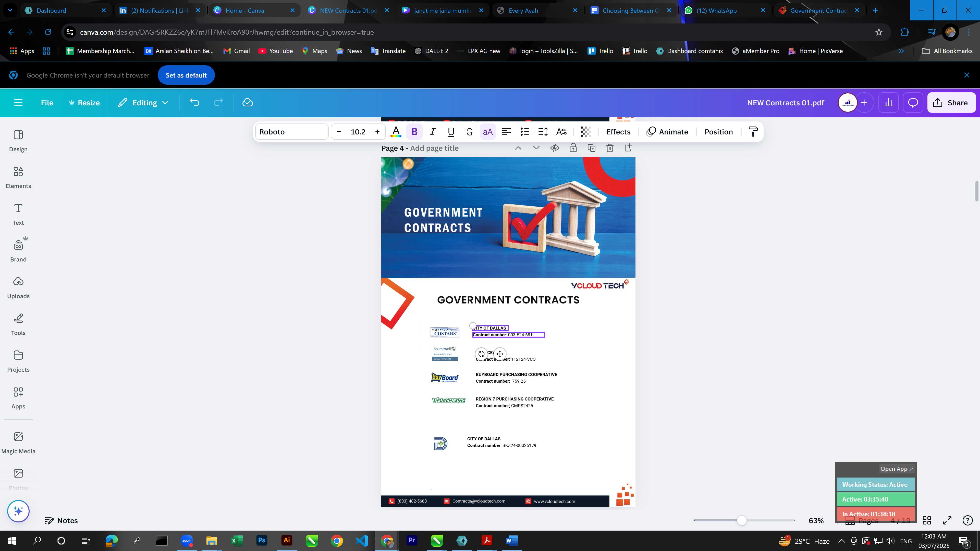This screenshot has width=980, height=551.
Task: Duplicate page 4
Action: click(591, 148)
